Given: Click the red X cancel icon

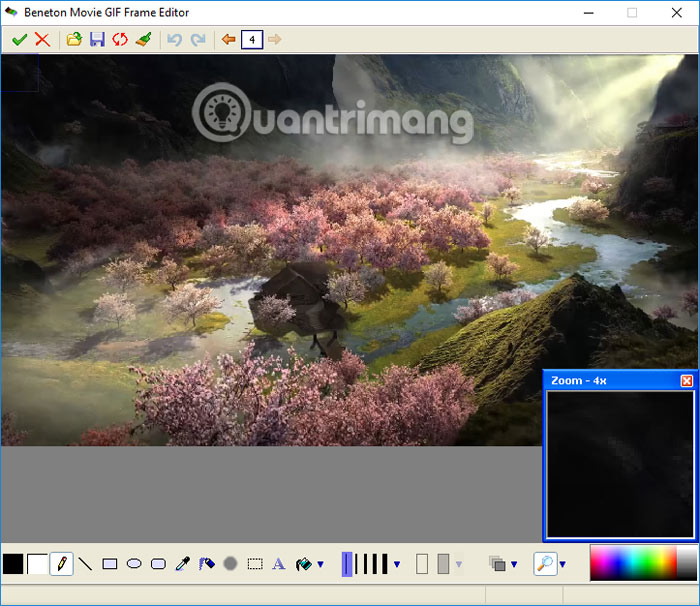Looking at the screenshot, I should (x=42, y=39).
